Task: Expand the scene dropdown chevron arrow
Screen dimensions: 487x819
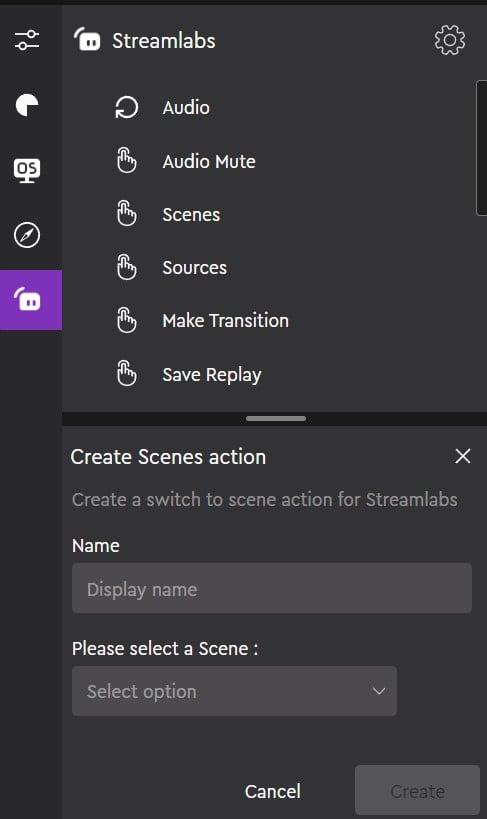Action: [379, 691]
